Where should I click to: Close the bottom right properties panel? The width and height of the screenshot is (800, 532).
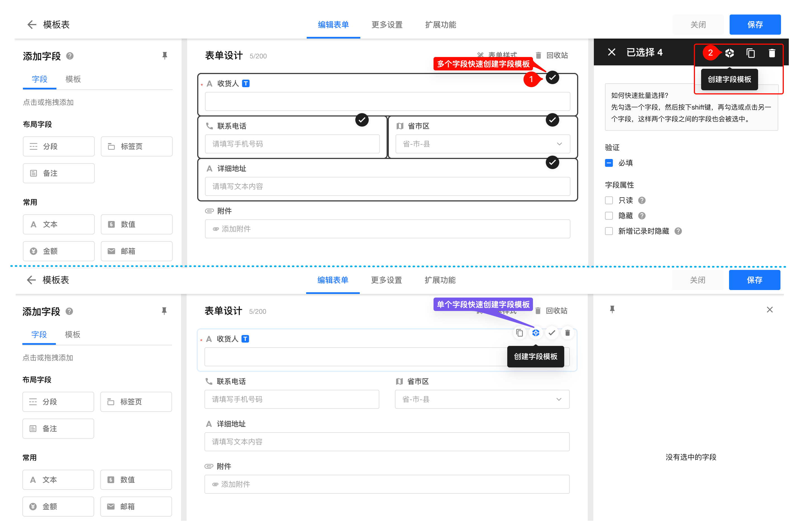click(x=770, y=309)
